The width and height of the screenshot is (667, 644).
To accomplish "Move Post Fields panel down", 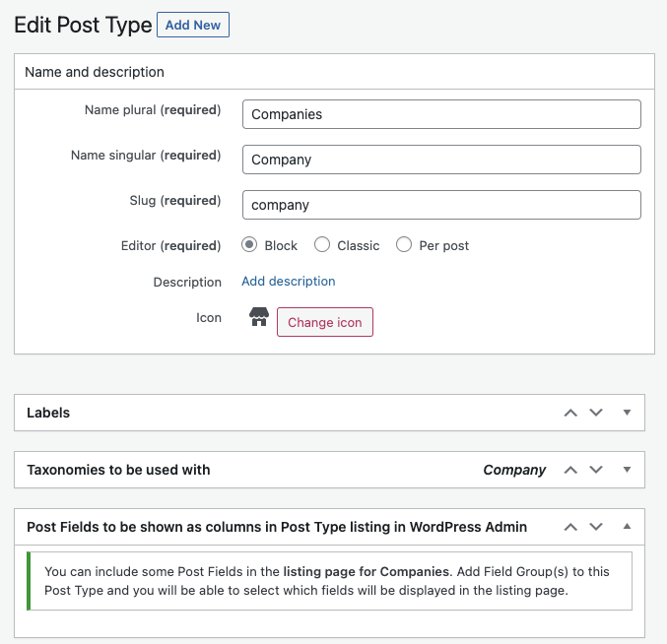I will pos(596,527).
